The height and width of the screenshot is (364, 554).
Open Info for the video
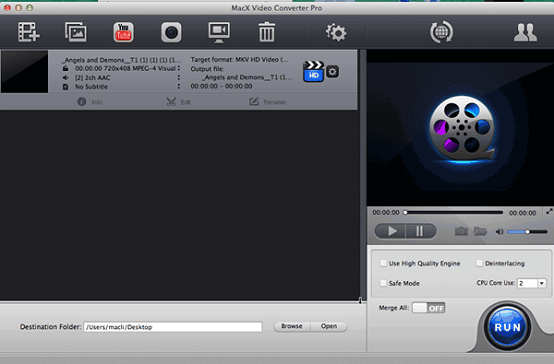(x=90, y=102)
